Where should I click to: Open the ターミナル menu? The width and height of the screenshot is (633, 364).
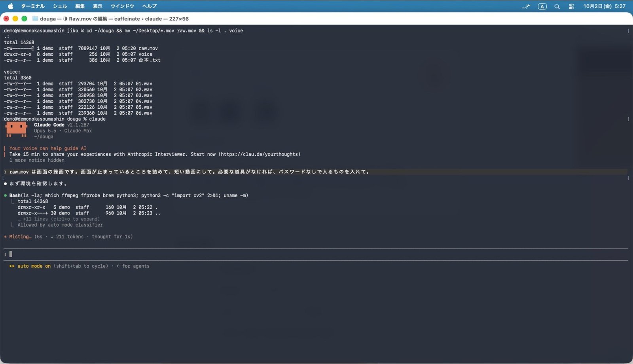33,6
